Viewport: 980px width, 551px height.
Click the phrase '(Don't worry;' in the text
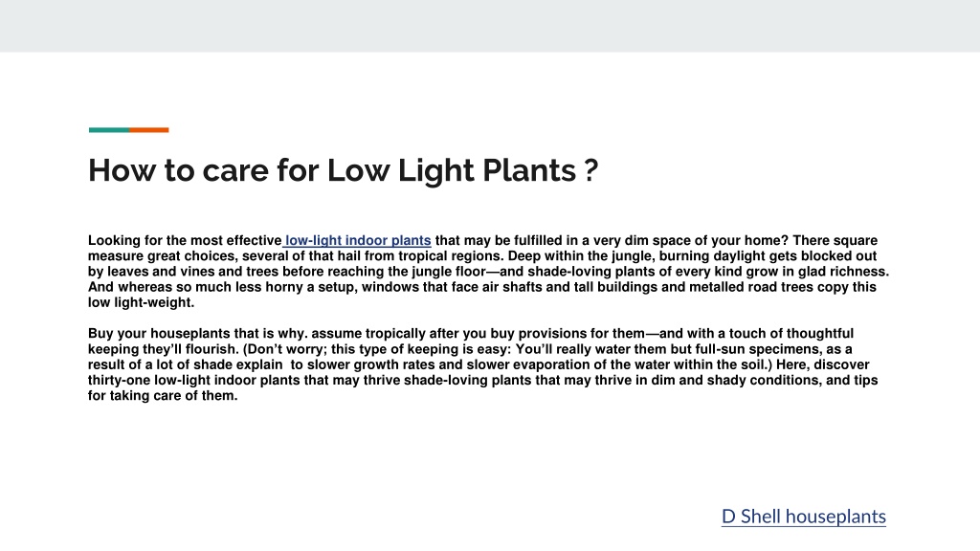[x=284, y=349]
